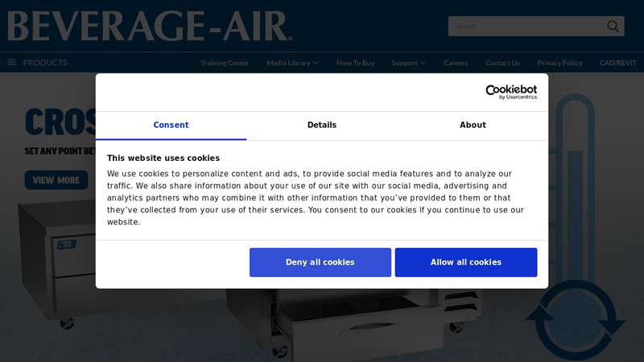Screen dimensions: 644x362
Task: Switch to the About tab
Action: click(473, 125)
